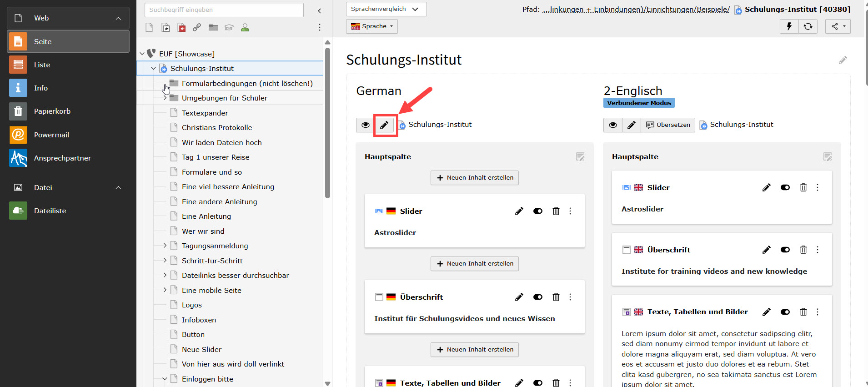Screen dimensions: 868x387
Task: Click the search field in page tree
Action: (x=224, y=10)
